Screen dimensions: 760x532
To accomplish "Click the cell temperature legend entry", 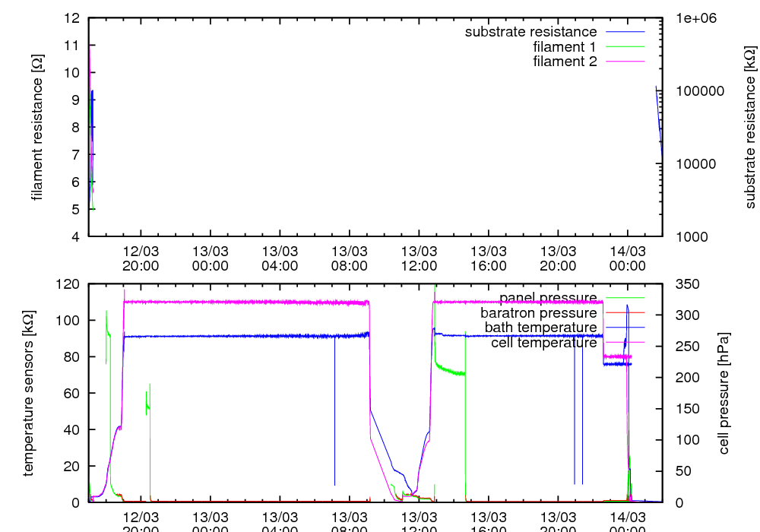I will (543, 343).
